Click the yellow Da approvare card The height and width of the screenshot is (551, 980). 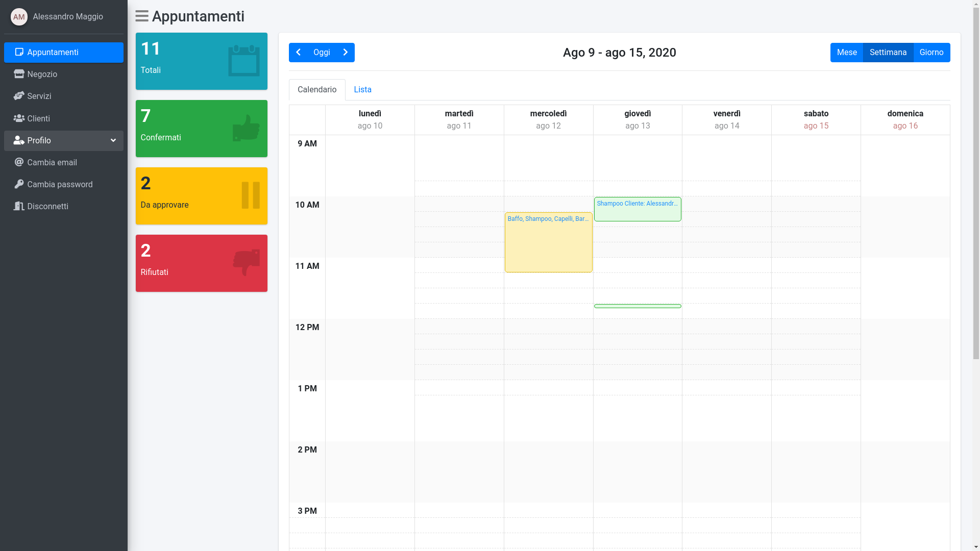tap(201, 196)
